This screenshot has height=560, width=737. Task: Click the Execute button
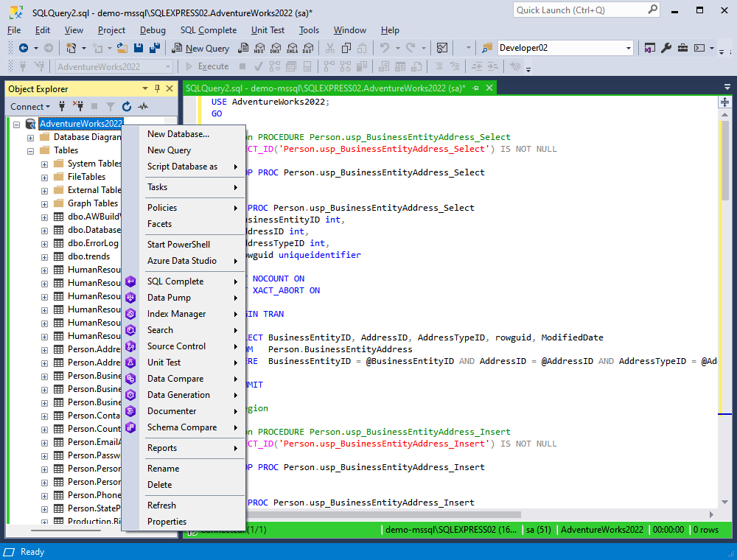(207, 67)
